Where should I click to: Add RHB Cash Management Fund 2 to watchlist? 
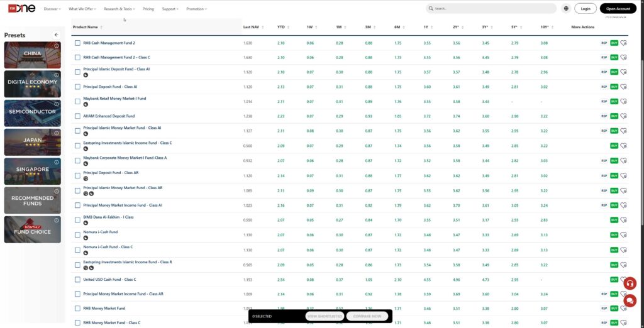(624, 43)
